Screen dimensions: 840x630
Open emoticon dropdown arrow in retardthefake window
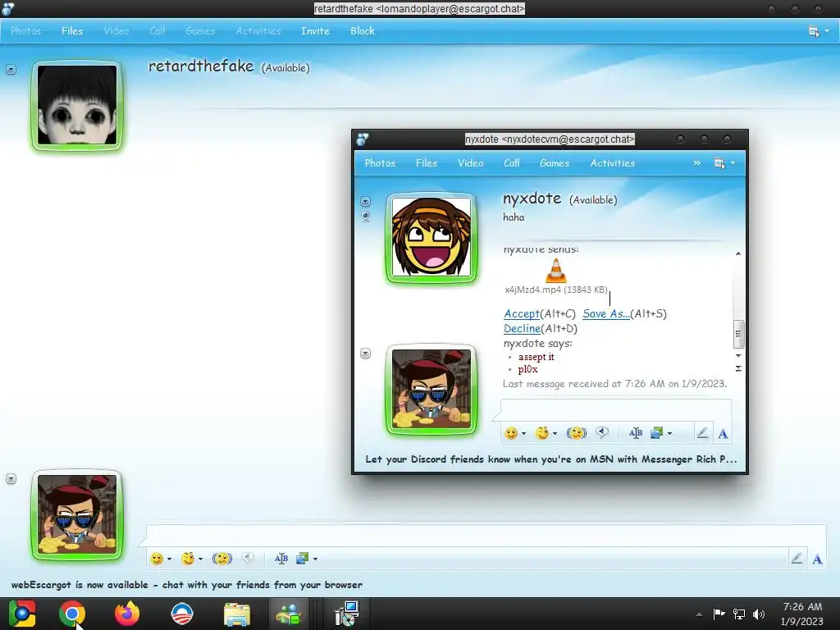[x=169, y=559]
